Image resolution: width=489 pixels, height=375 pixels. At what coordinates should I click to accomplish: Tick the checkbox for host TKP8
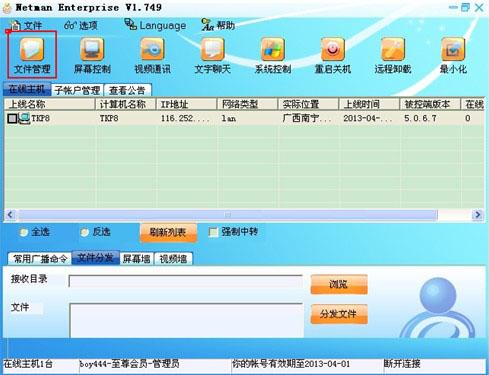tap(12, 119)
